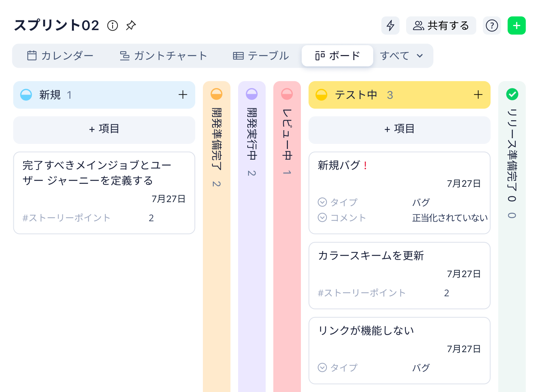Click バグ type value in 新規バグ card
Screen dimensions: 539x392
click(421, 203)
